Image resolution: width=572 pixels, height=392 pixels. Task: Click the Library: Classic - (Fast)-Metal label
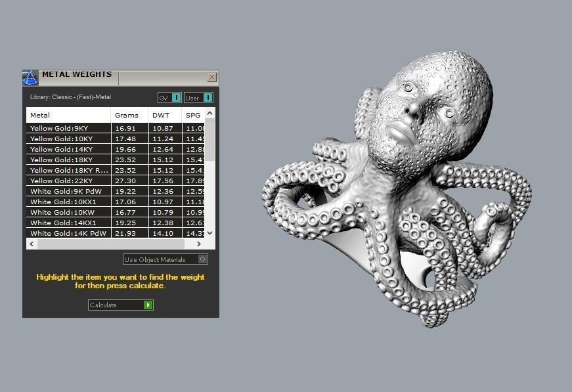click(x=70, y=97)
